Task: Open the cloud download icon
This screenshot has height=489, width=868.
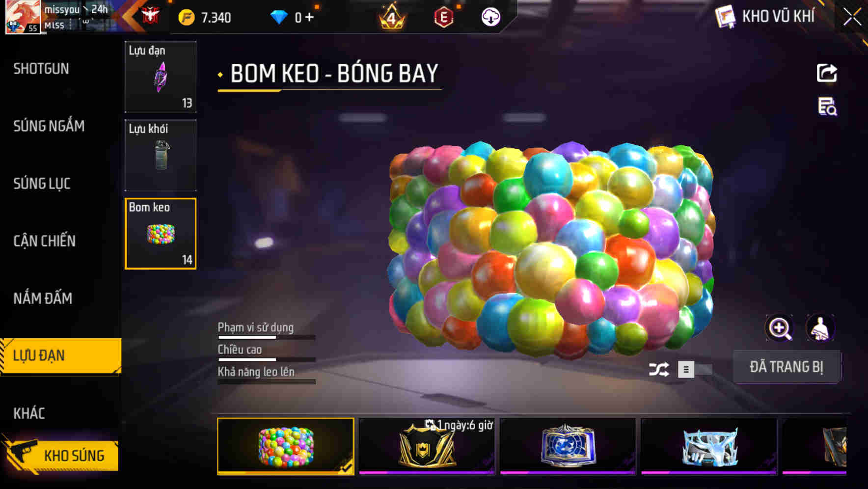Action: (490, 17)
